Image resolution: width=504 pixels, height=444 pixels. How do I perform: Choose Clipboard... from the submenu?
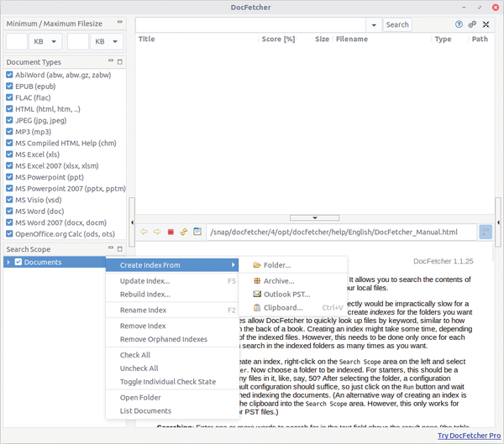click(293, 308)
